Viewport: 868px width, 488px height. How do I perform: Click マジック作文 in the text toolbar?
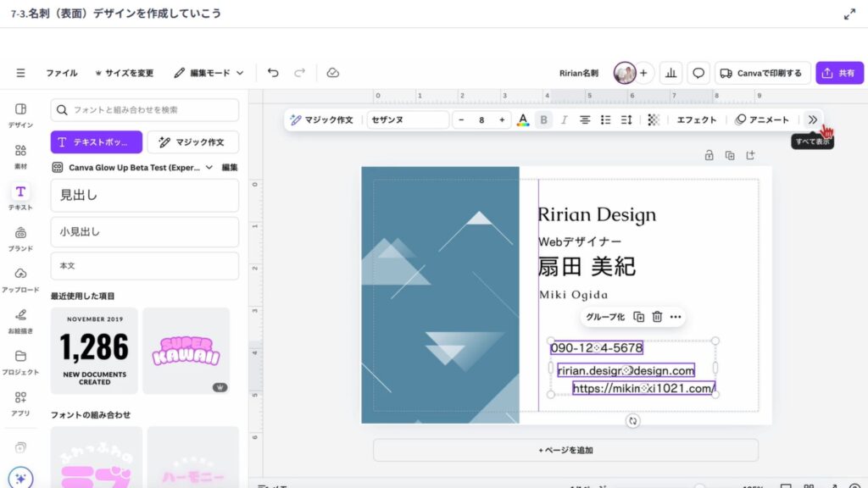(322, 119)
